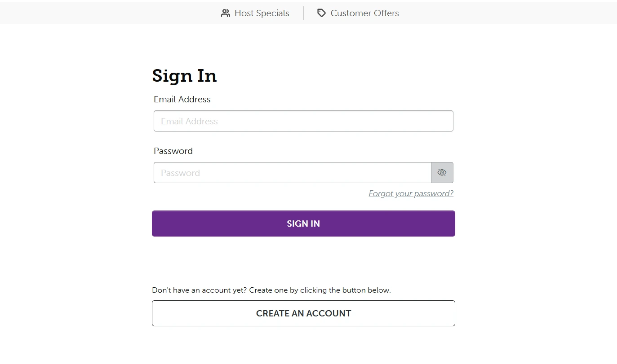The width and height of the screenshot is (617, 364).
Task: Show the password using visibility toggle
Action: (x=442, y=173)
